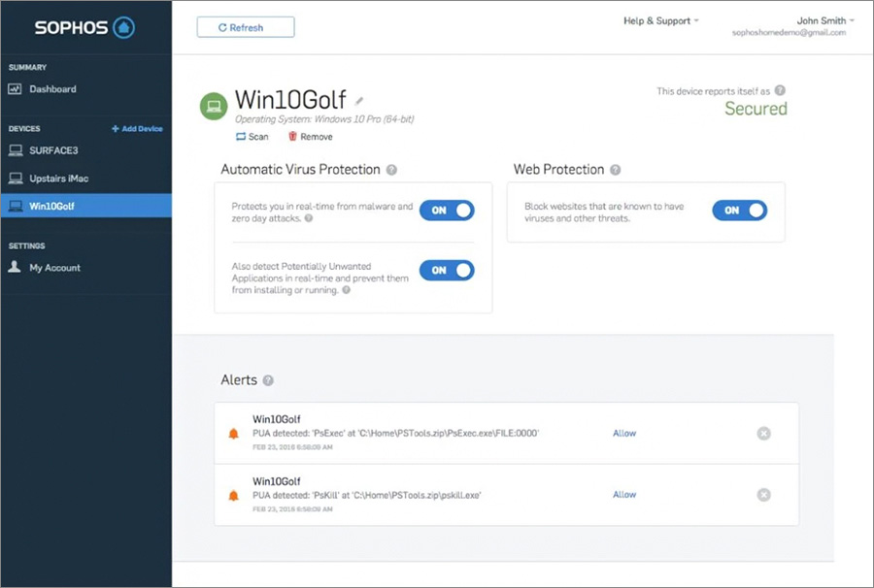Open the John Smith account dropdown
The width and height of the screenshot is (874, 588).
825,20
